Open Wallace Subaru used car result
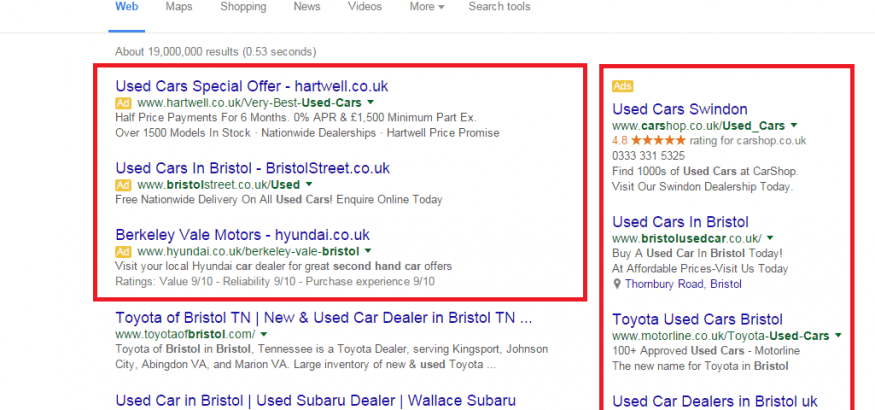The width and height of the screenshot is (875, 410). point(315,401)
